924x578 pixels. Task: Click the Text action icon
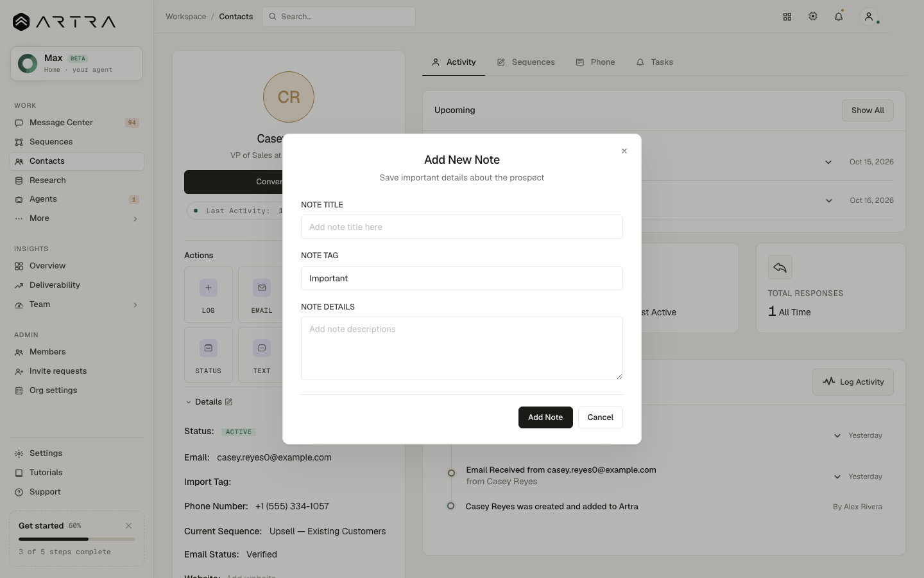[x=262, y=348]
